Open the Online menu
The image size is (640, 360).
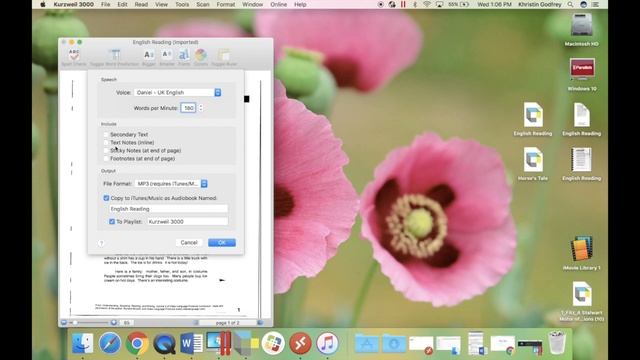(x=278, y=4)
